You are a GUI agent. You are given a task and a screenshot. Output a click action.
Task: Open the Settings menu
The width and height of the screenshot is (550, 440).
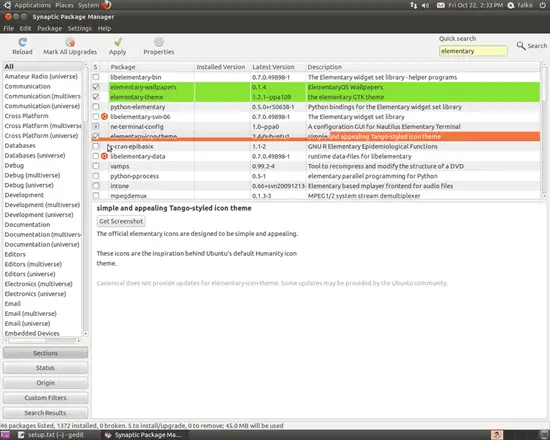(x=80, y=28)
